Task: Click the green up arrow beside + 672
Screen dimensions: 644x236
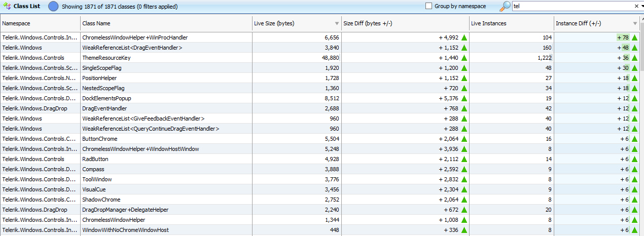Action: pyautogui.click(x=464, y=210)
